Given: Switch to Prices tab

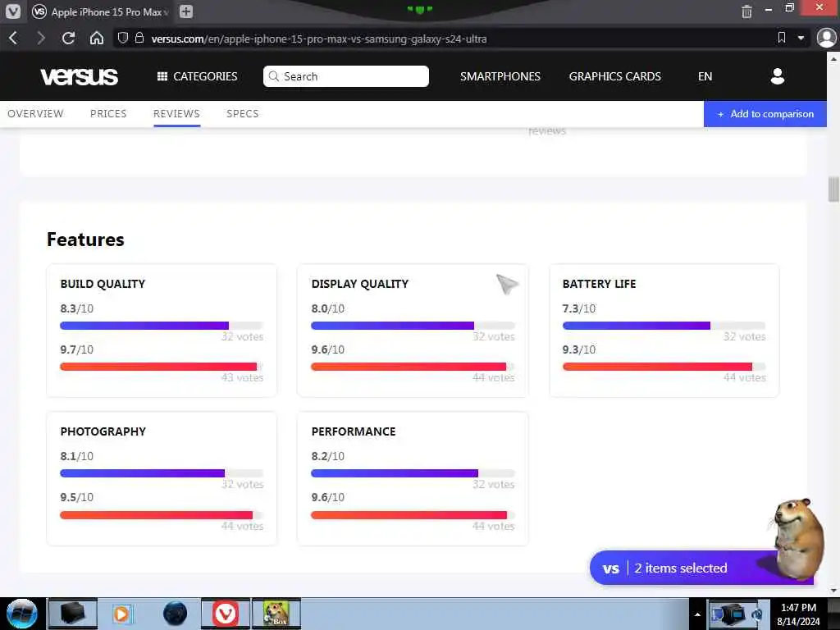Looking at the screenshot, I should pos(108,113).
